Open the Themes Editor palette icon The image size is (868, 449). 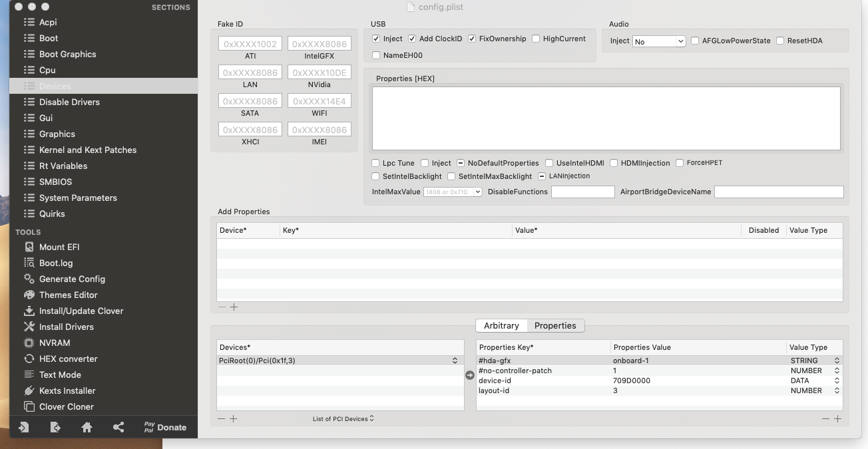29,295
